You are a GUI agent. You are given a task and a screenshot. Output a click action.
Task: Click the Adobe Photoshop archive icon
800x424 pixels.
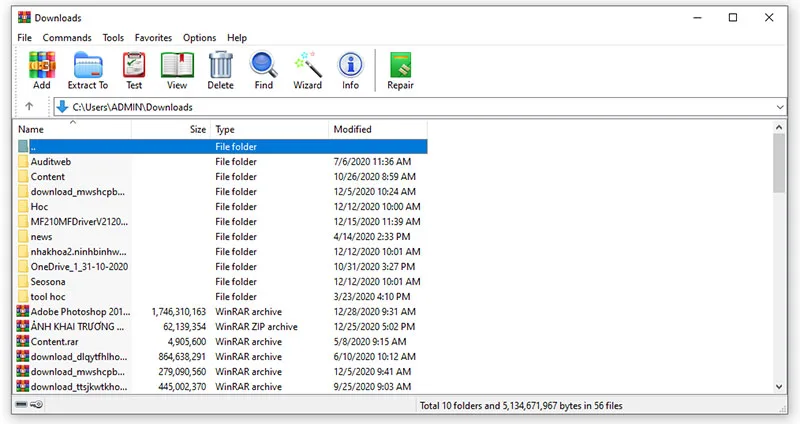[x=22, y=311]
